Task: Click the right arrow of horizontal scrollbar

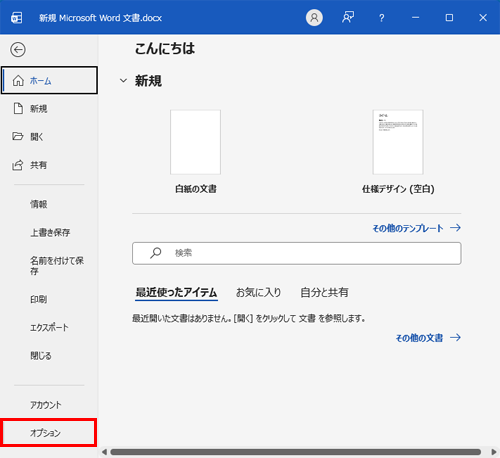Action: tap(494, 452)
